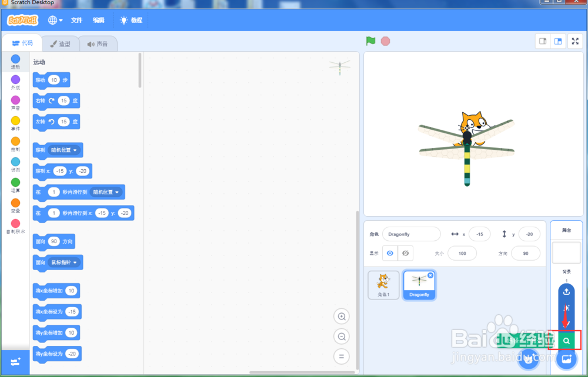Expand the 鼠标指针 dropdown in 面向 block
The width and height of the screenshot is (588, 377).
tap(64, 262)
